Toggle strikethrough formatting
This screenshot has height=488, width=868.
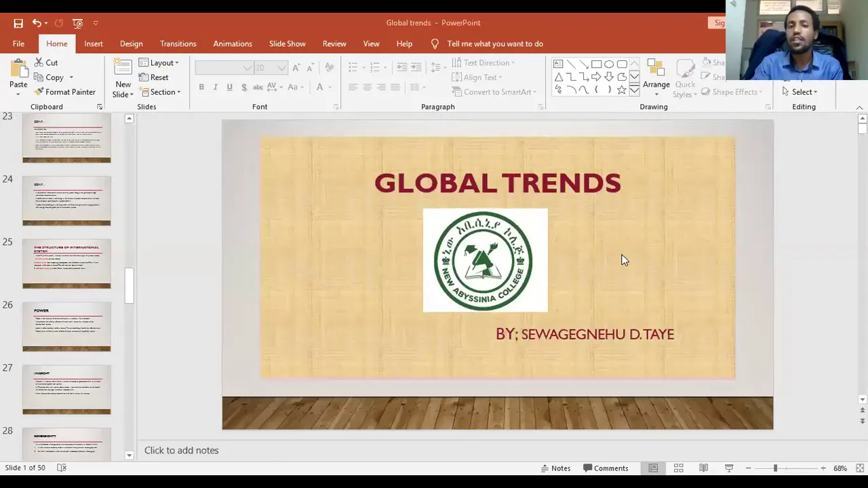[258, 87]
